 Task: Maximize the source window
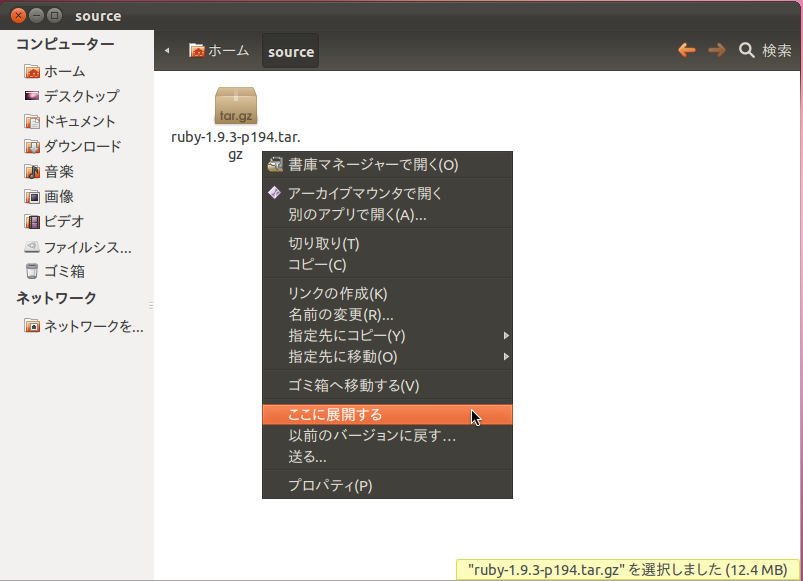click(54, 15)
